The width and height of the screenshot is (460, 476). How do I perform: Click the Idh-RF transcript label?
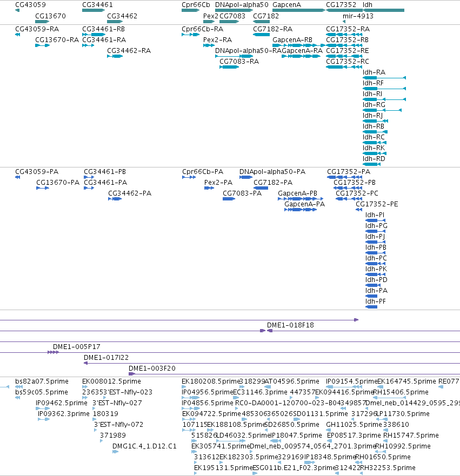coord(373,83)
